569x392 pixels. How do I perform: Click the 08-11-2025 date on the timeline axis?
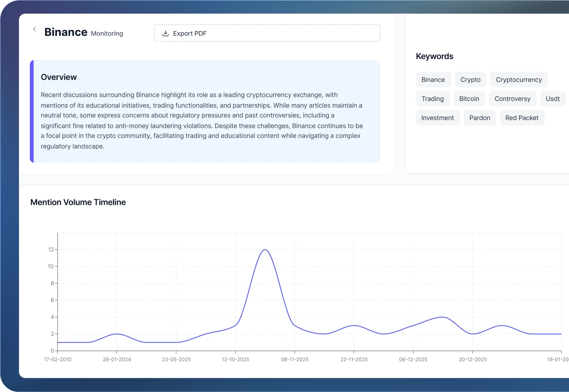[295, 359]
